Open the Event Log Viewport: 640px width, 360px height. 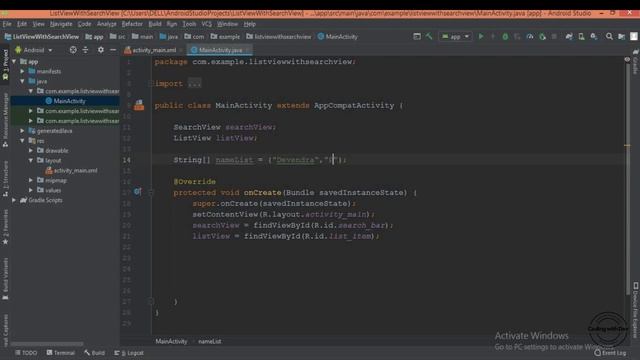click(x=610, y=353)
